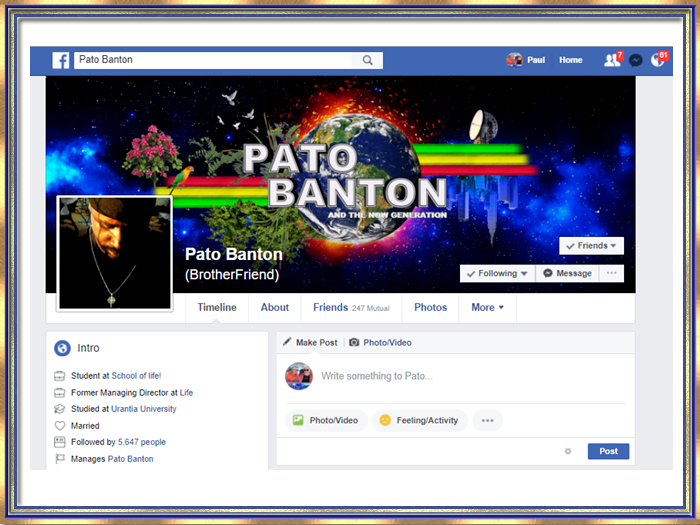Image resolution: width=700 pixels, height=525 pixels.
Task: Click the blue Post button
Action: tap(608, 451)
